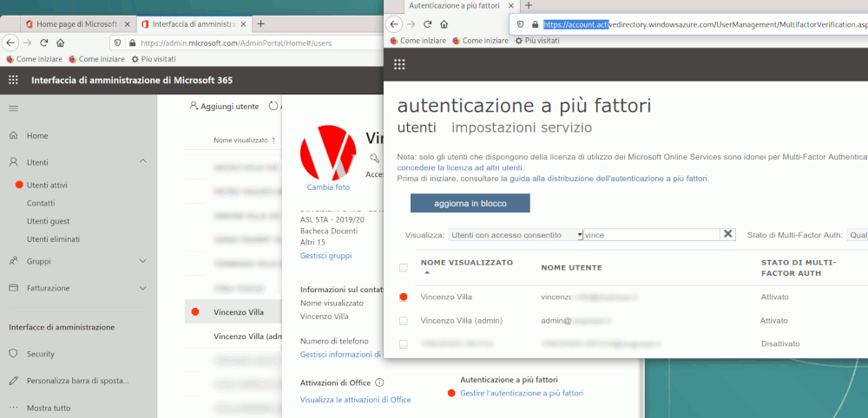Click Cambia foto link under profile picture
Screen dimensions: 868x418
328,187
